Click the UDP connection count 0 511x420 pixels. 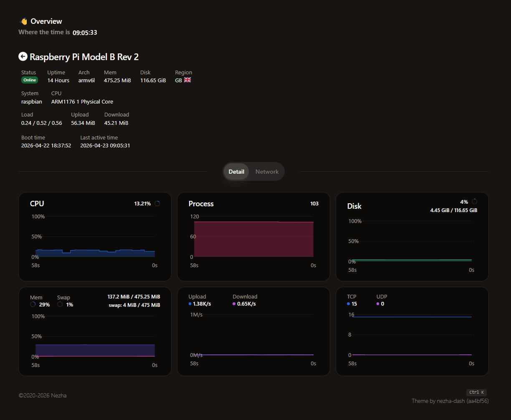pos(382,304)
